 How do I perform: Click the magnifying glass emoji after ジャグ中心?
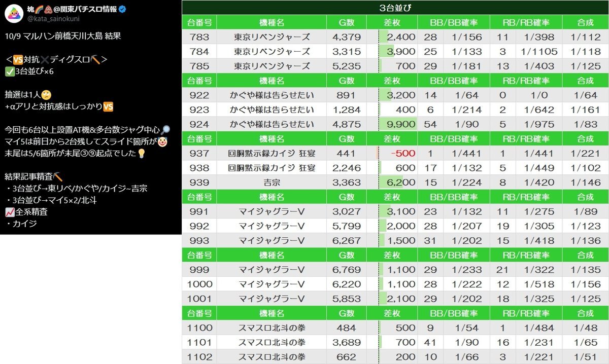coord(165,130)
